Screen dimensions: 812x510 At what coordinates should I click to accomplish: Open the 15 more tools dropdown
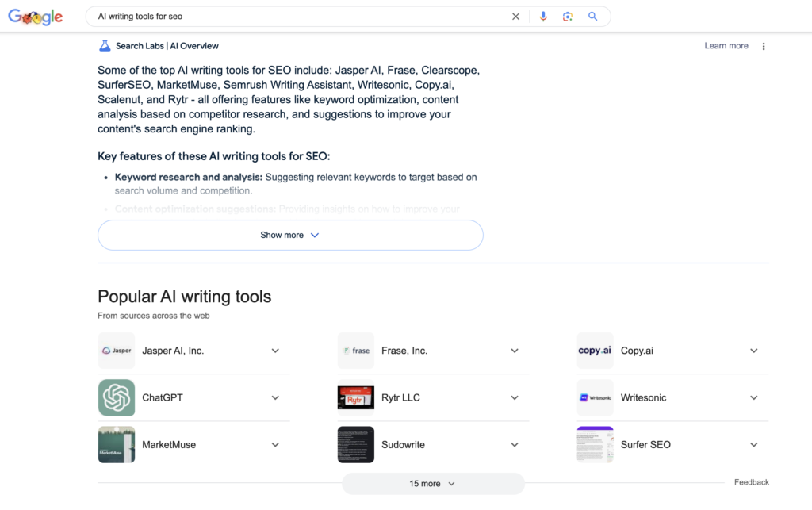pyautogui.click(x=433, y=483)
